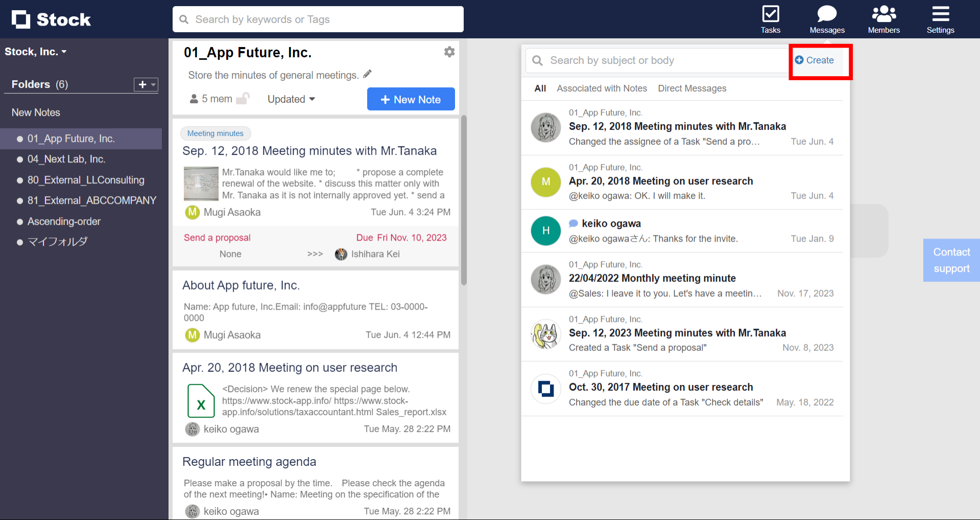Switch to Direct Messages tab

coord(692,88)
